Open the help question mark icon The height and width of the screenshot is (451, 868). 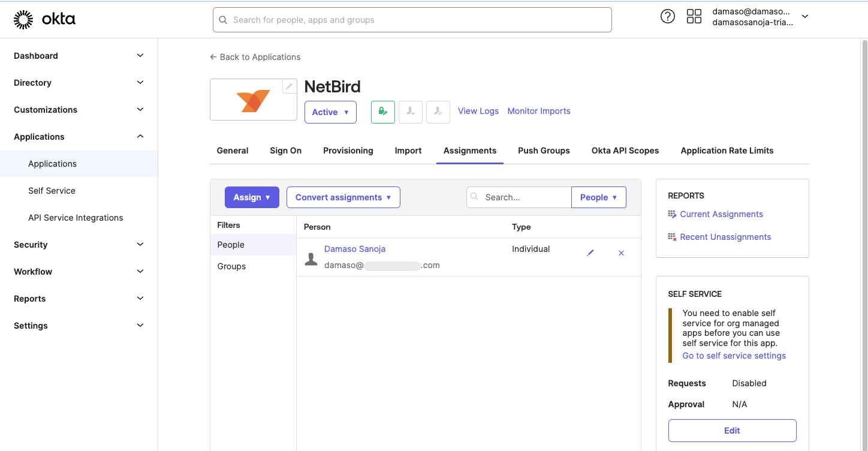point(668,16)
